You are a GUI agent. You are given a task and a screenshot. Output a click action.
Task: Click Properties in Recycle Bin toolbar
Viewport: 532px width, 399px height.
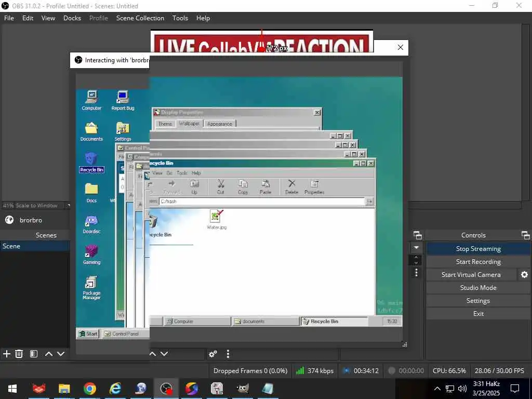(x=314, y=187)
